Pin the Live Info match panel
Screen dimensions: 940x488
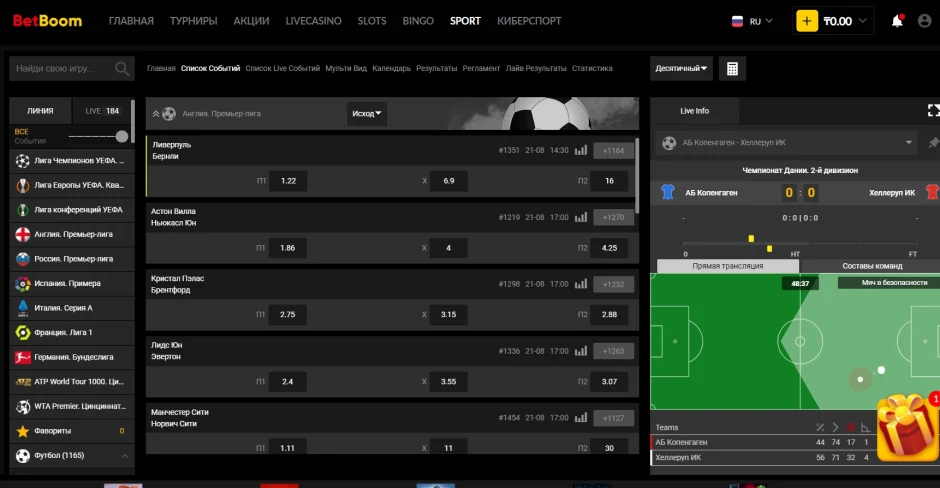(933, 143)
